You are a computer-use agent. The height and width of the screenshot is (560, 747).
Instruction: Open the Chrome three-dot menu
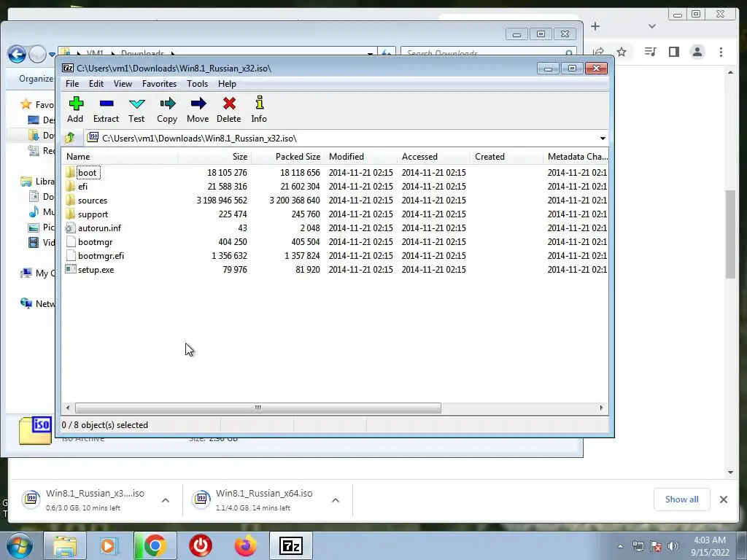pyautogui.click(x=721, y=52)
